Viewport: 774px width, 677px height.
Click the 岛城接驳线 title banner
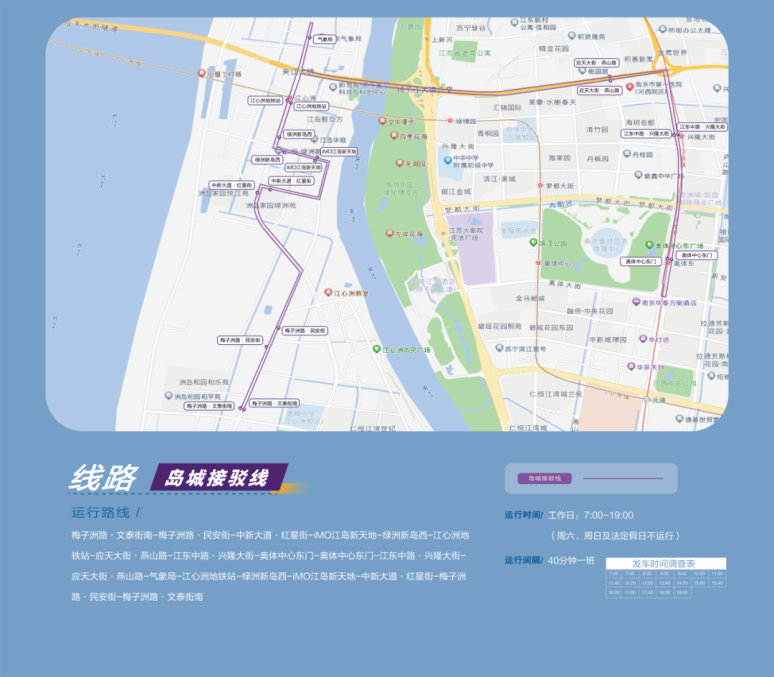pyautogui.click(x=219, y=478)
